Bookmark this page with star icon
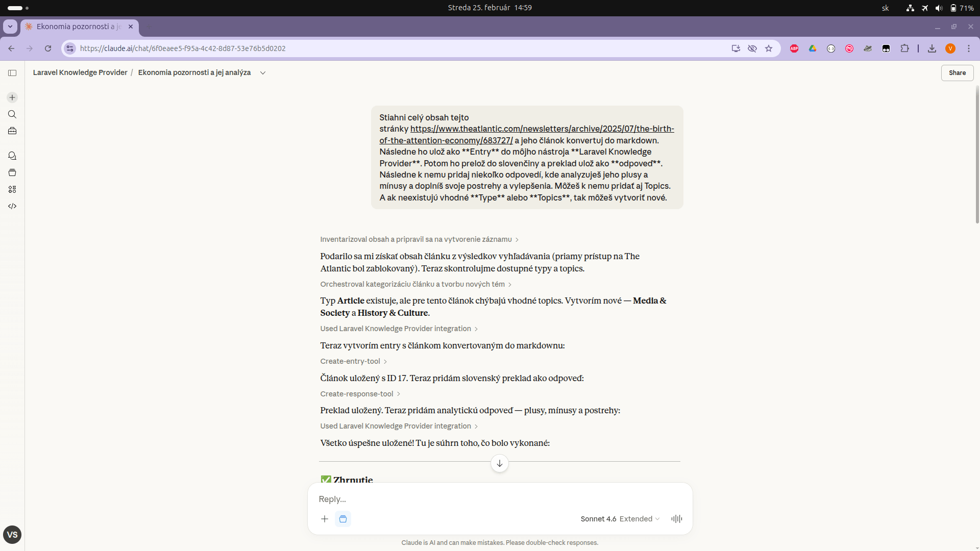 coord(769,48)
